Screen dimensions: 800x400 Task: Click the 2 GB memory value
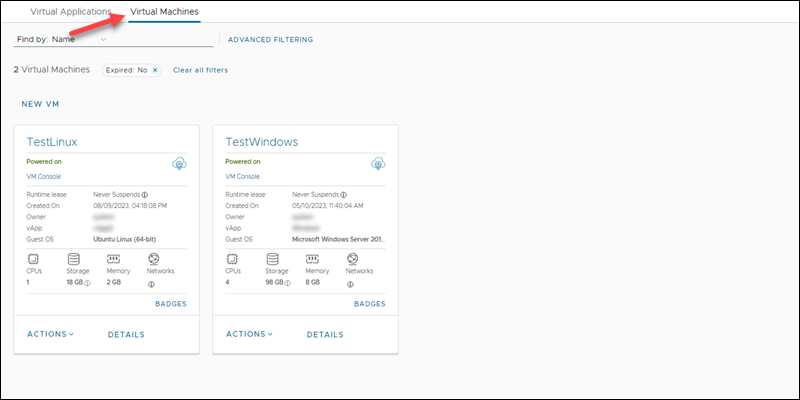tap(114, 282)
